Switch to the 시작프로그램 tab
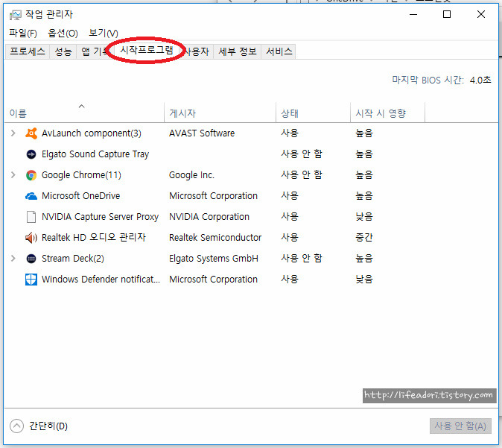The width and height of the screenshot is (502, 448). click(146, 50)
